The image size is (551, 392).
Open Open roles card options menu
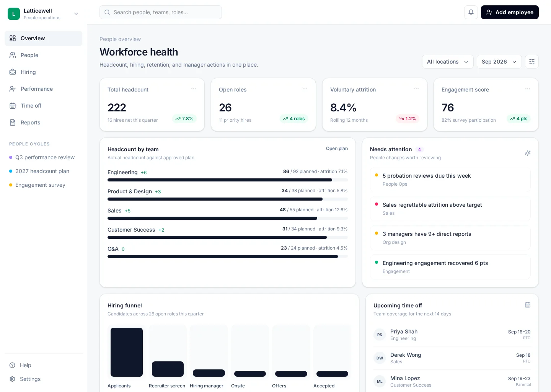[x=305, y=89]
